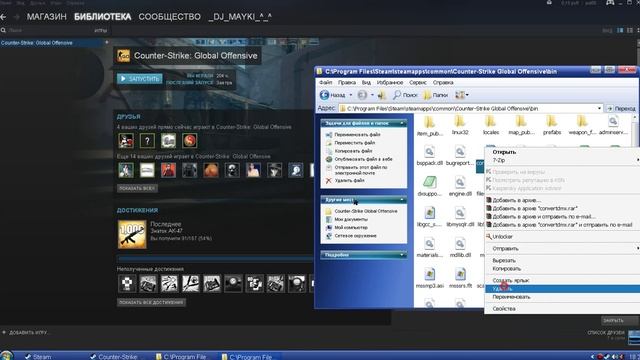This screenshot has height=360, width=640.
Task: Select the engine.dll file
Action: pyautogui.click(x=460, y=187)
